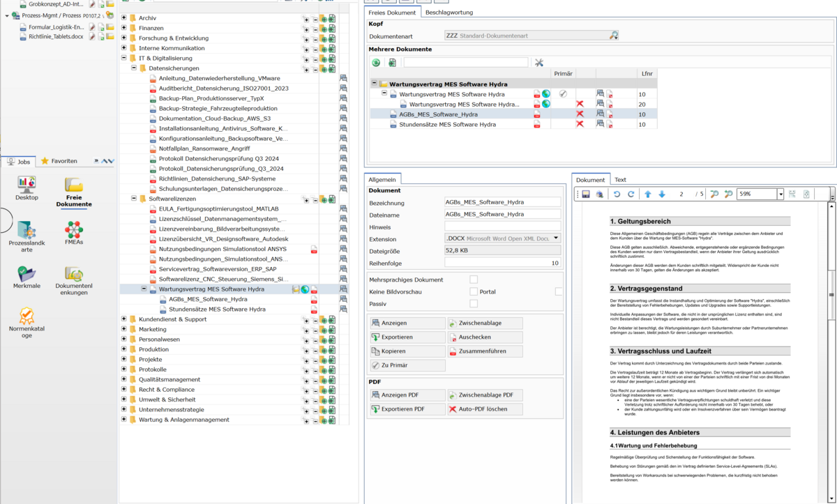Select Stundensätze MES Software Hydra in left tree
Viewport: 837px width, 504px height.
tap(217, 309)
